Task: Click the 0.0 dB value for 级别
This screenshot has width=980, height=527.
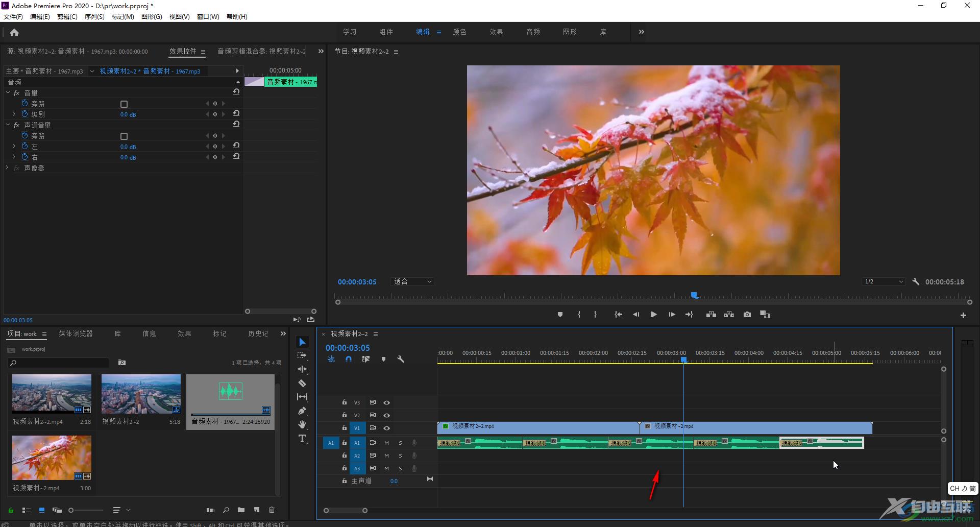Action: tap(128, 114)
